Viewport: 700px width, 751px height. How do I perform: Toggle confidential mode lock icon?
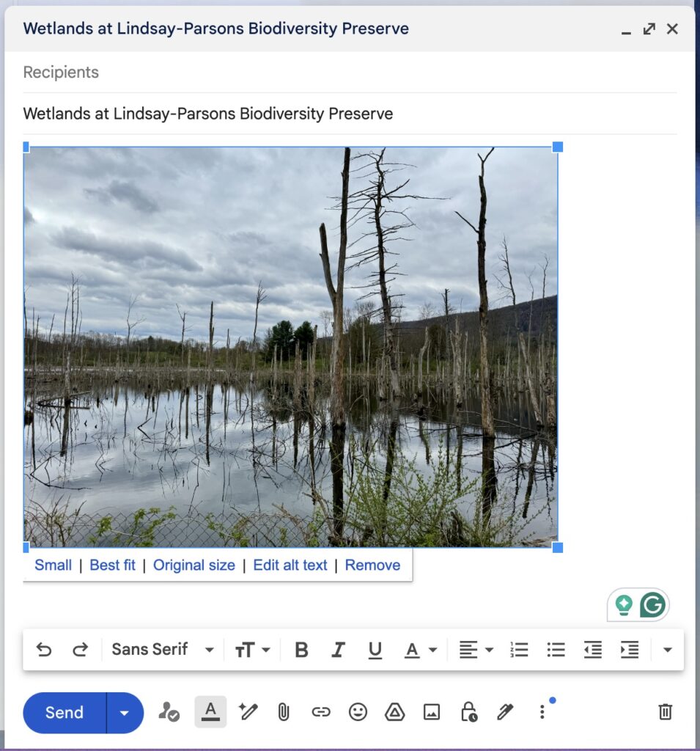tap(468, 712)
